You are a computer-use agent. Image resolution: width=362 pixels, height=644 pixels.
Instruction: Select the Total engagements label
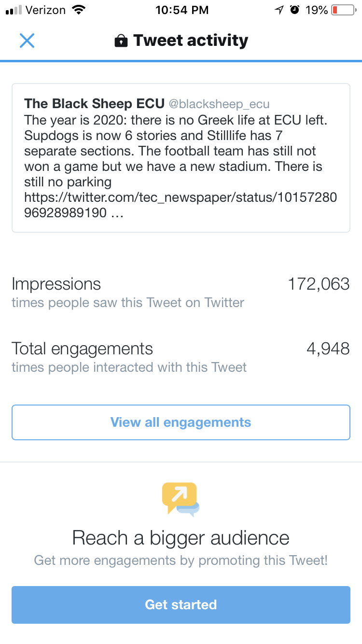click(x=82, y=349)
